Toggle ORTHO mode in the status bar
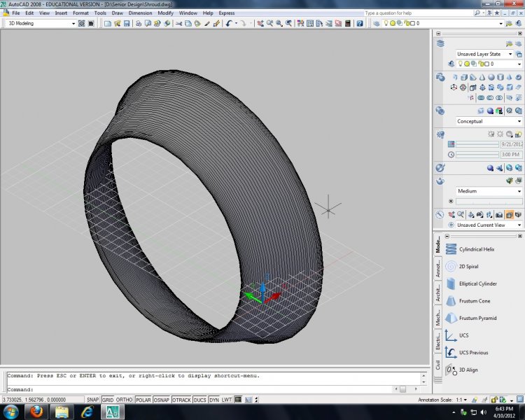 click(x=125, y=400)
